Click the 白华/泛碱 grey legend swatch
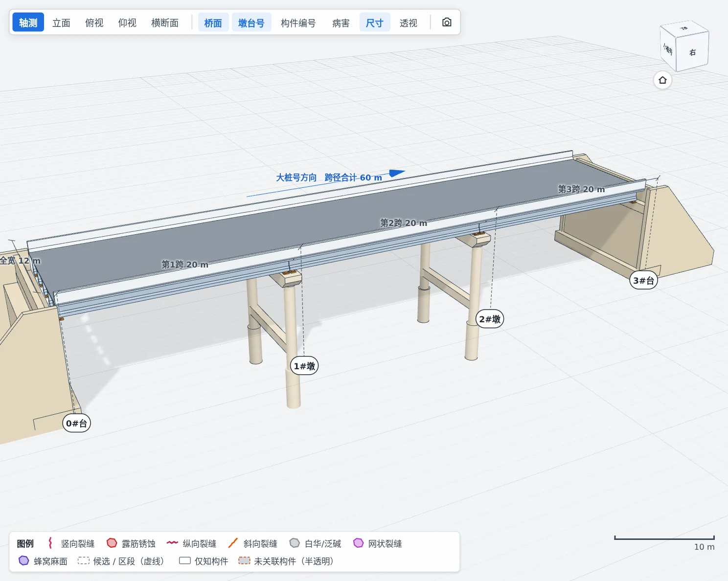This screenshot has width=728, height=581. coord(295,543)
